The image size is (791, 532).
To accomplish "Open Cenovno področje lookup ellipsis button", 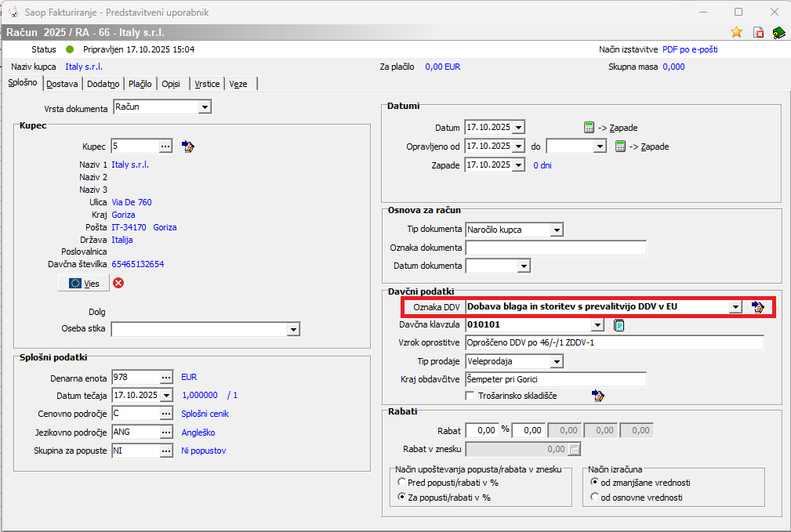I will coord(166,414).
